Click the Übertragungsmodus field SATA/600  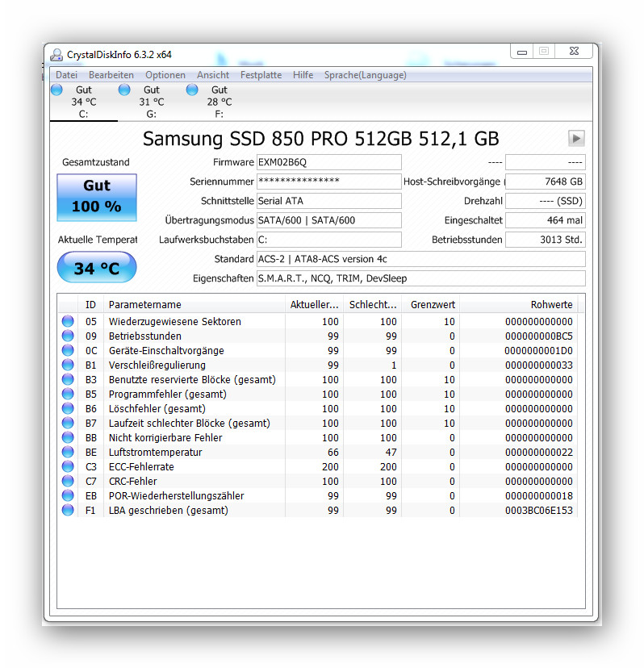tap(329, 220)
